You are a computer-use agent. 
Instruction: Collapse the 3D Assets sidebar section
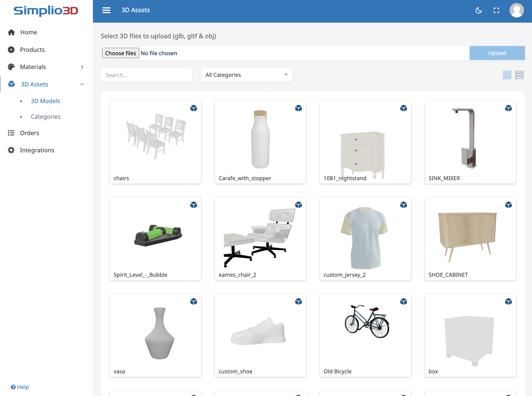tap(82, 84)
